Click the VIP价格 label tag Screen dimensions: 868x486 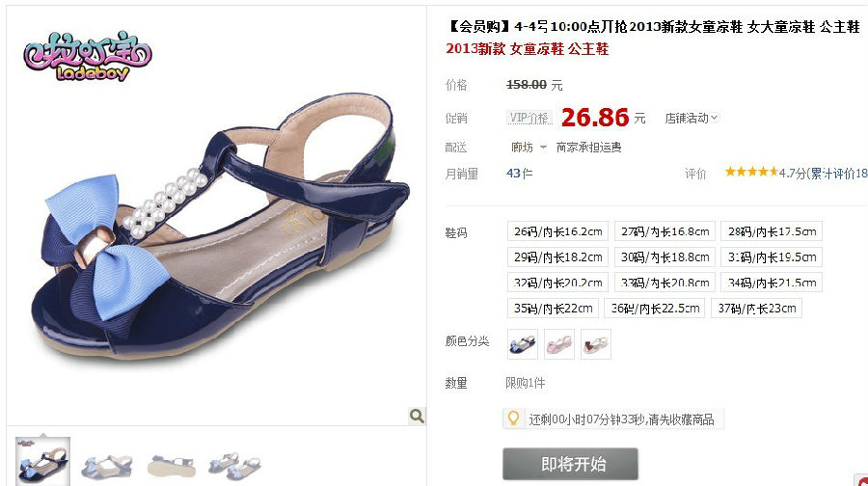[529, 118]
